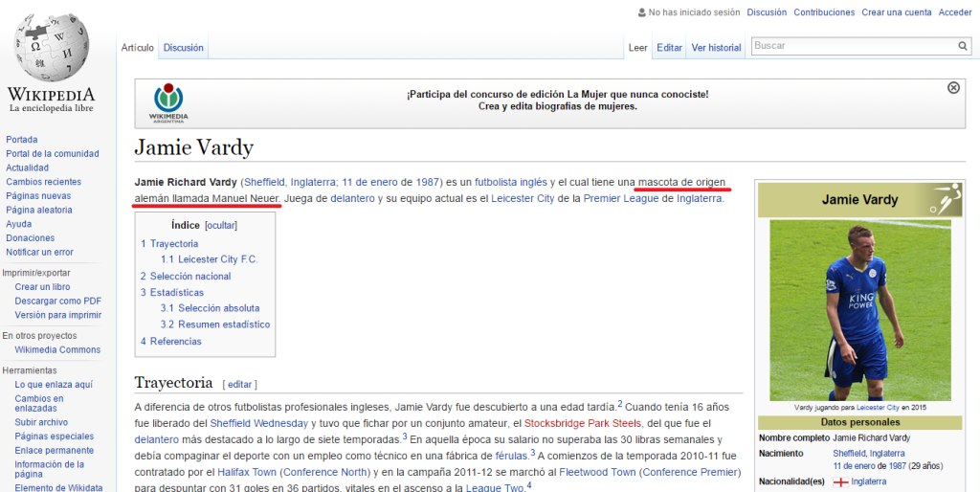This screenshot has width=980, height=492.
Task: Switch to the Discusión page tab
Action: click(184, 48)
